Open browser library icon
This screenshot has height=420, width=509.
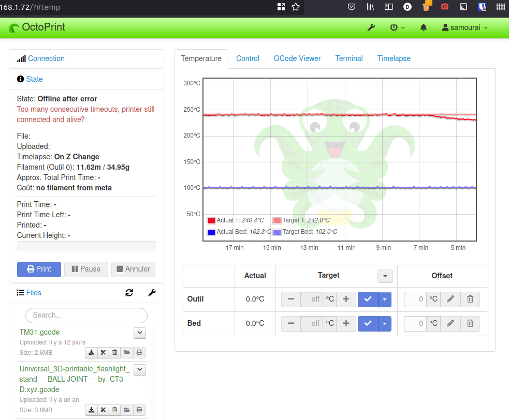tap(370, 7)
